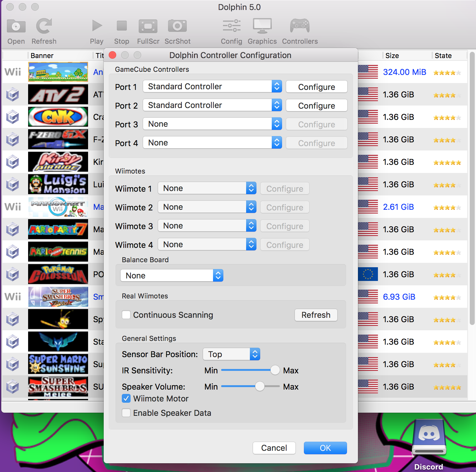The height and width of the screenshot is (472, 476).
Task: Open the Wiimote 2 source dropdown
Action: pos(207,207)
